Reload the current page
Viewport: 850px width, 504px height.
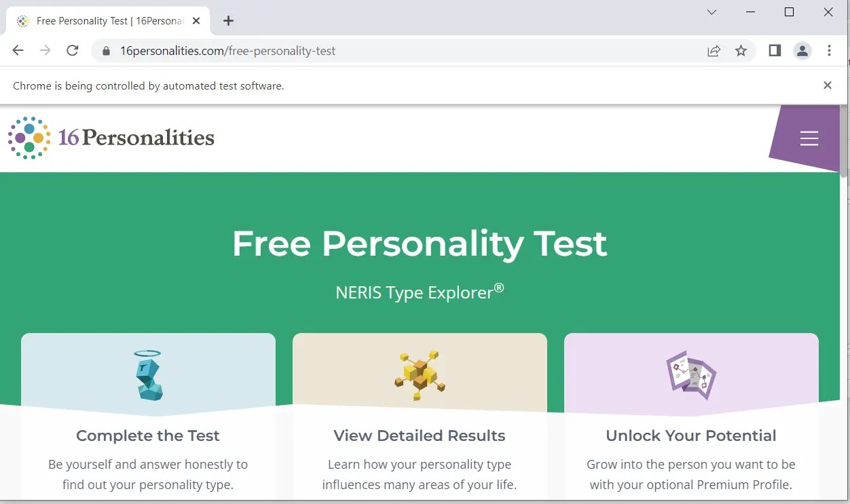(73, 50)
